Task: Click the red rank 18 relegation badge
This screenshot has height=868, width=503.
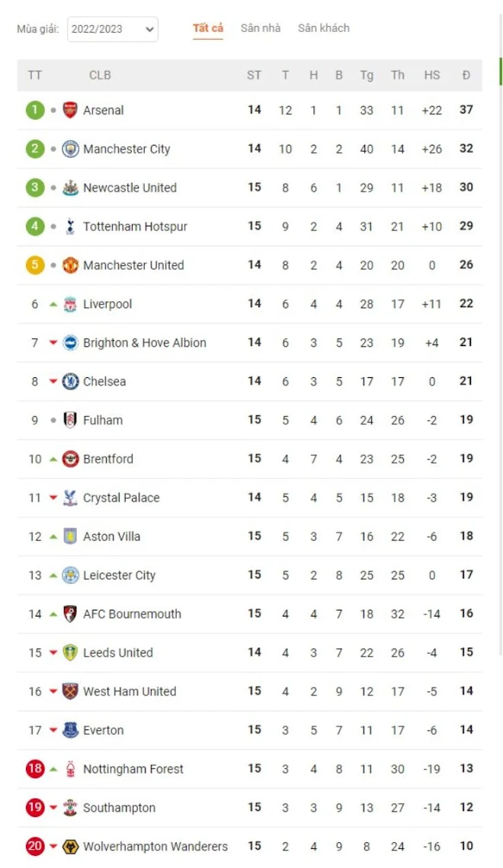Action: pyautogui.click(x=35, y=769)
